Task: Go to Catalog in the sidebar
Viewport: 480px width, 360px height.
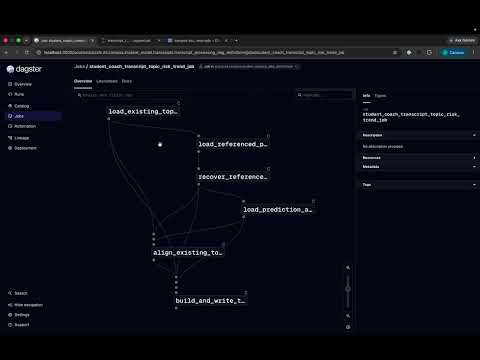Action: coord(19,106)
